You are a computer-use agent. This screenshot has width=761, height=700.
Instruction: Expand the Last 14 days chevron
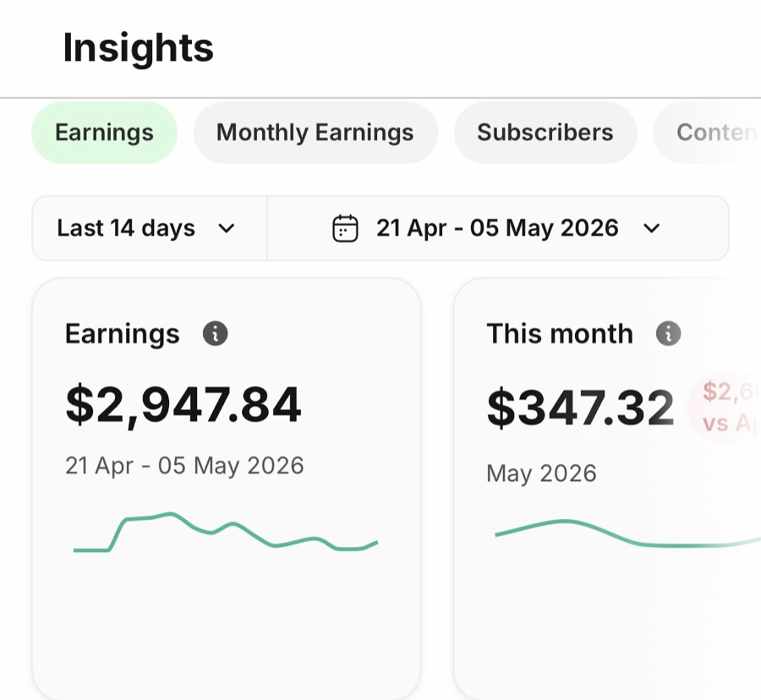coord(226,228)
